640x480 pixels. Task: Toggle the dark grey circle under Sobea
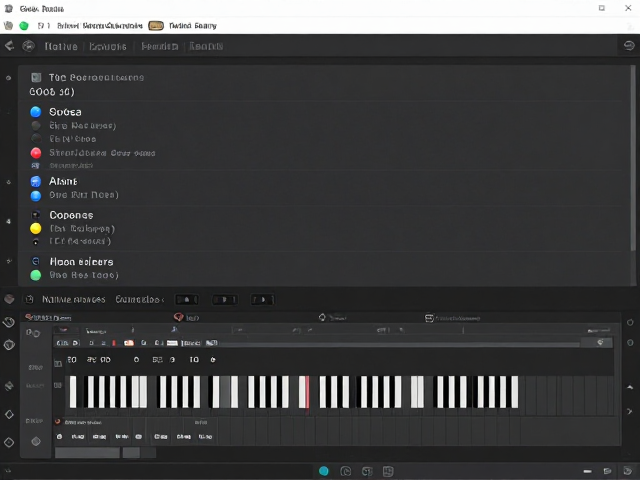36,125
